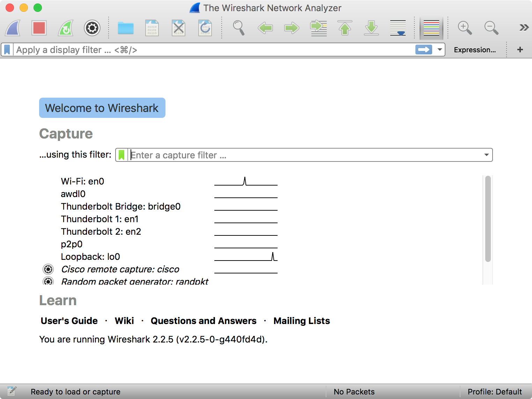Select Thunderbolt 1: en1 interface
Image resolution: width=532 pixels, height=399 pixels.
[100, 219]
